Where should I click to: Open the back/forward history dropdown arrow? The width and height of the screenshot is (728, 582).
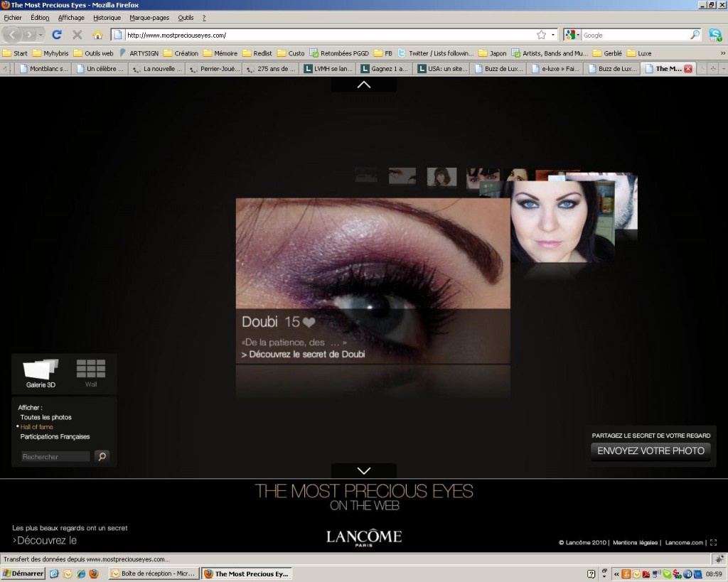(41, 35)
